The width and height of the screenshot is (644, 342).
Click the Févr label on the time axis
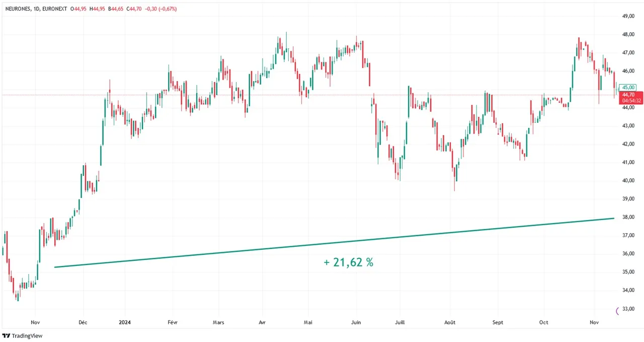pos(174,322)
